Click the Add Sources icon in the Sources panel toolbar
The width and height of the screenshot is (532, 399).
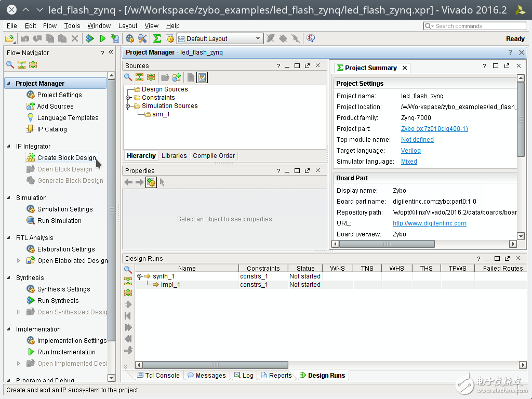pyautogui.click(x=177, y=77)
